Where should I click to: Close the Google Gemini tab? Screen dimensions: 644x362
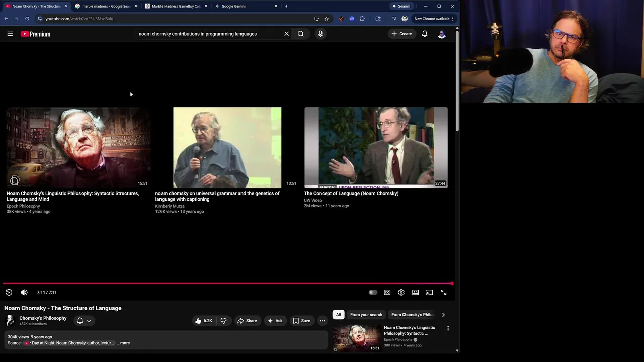tap(276, 6)
